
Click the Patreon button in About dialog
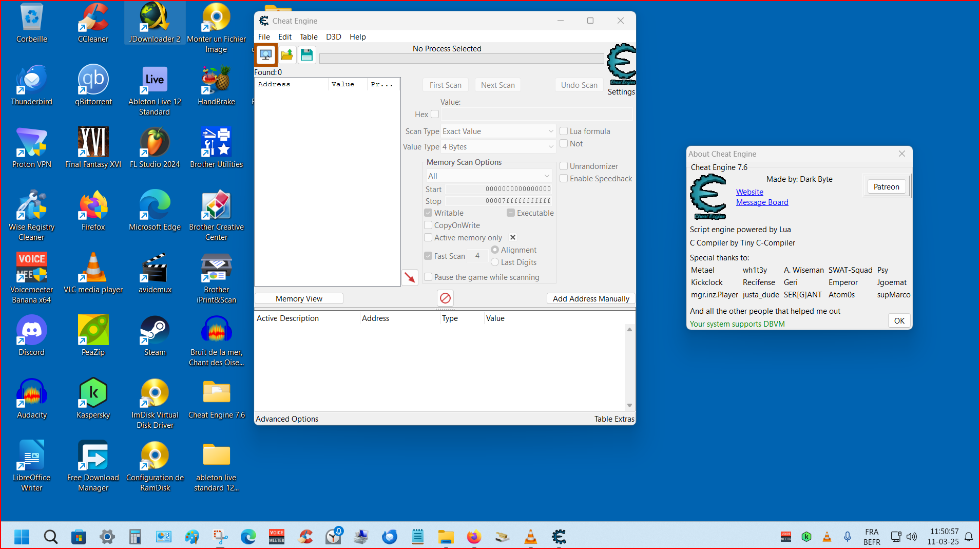(x=887, y=186)
